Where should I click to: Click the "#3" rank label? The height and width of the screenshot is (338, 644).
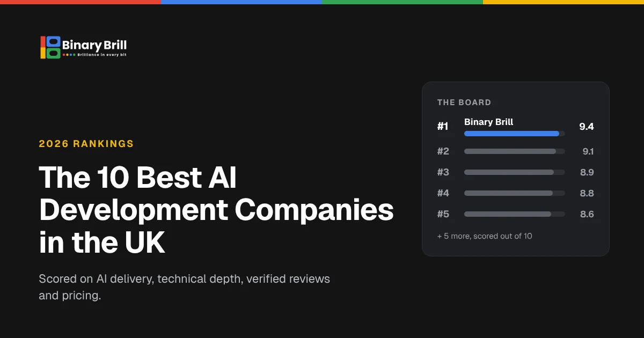[x=443, y=172]
